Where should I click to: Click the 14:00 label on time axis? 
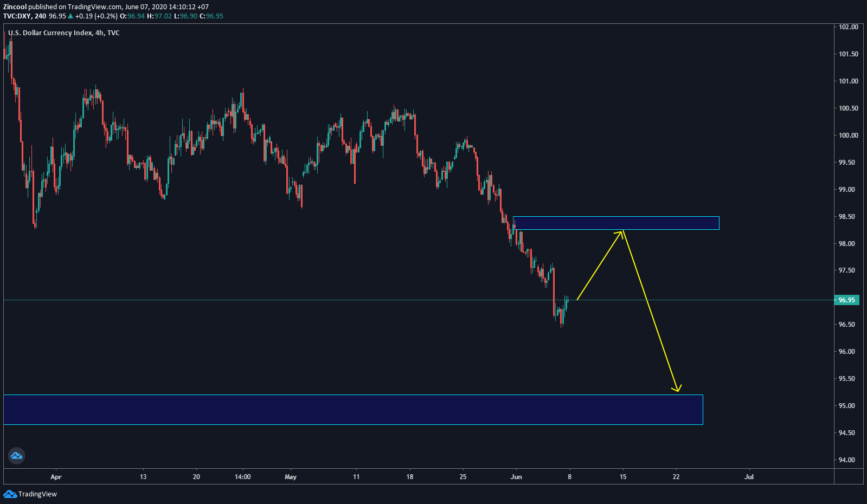tap(243, 477)
